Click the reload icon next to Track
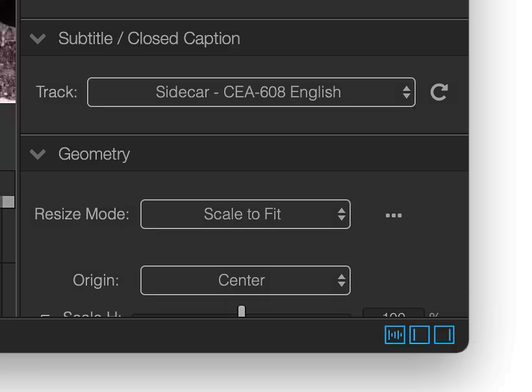This screenshot has width=532, height=392. click(x=439, y=92)
